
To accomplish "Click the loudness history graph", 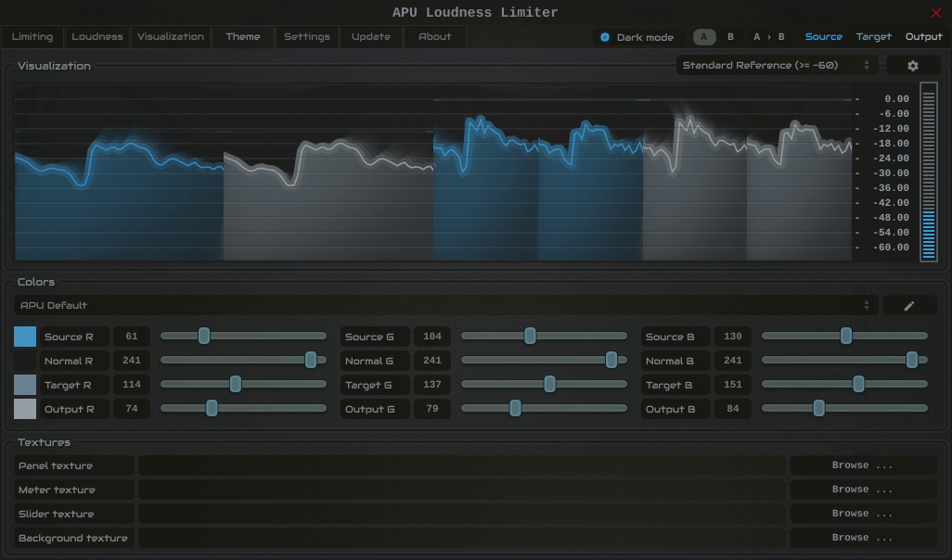I will click(x=433, y=172).
